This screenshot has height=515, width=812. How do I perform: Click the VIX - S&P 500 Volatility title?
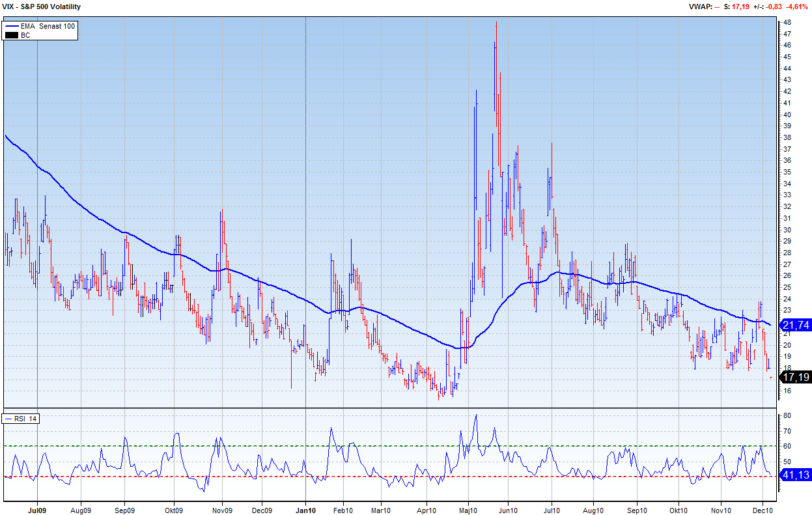(x=41, y=7)
